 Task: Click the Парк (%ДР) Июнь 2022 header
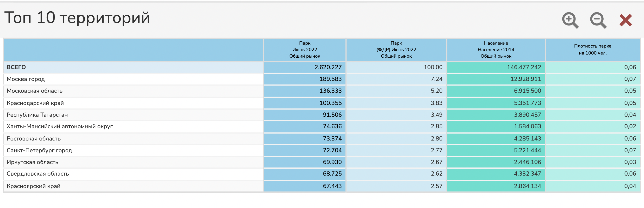pos(396,49)
